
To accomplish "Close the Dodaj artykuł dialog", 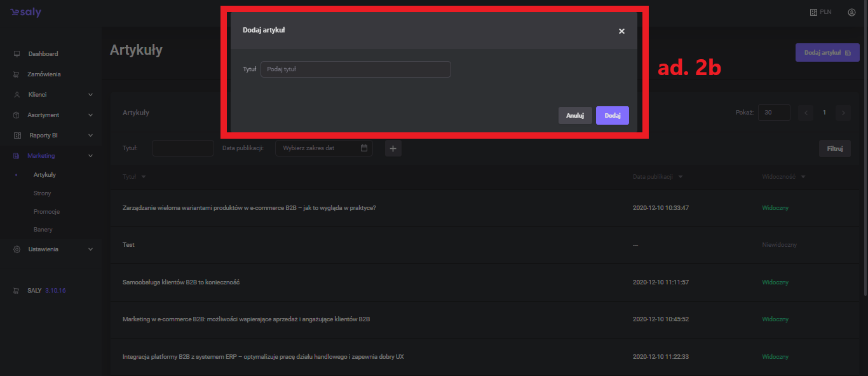I will click(x=621, y=31).
